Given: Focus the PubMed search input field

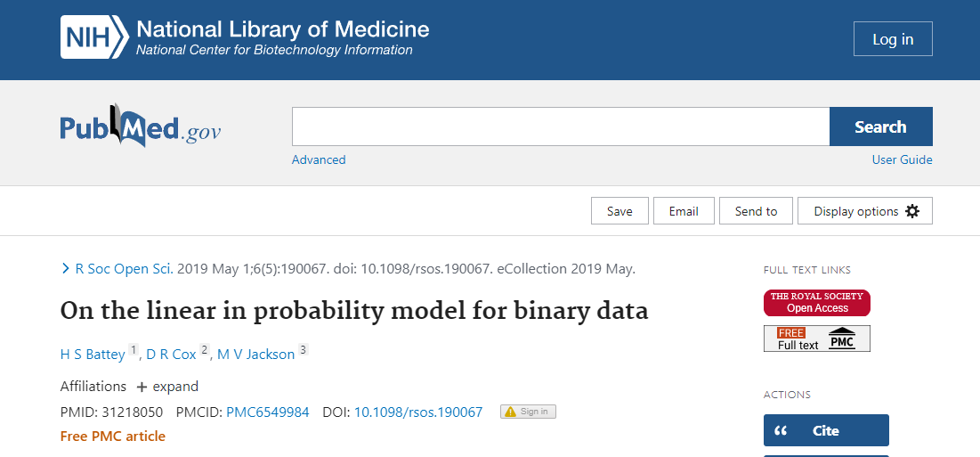Looking at the screenshot, I should click(561, 126).
